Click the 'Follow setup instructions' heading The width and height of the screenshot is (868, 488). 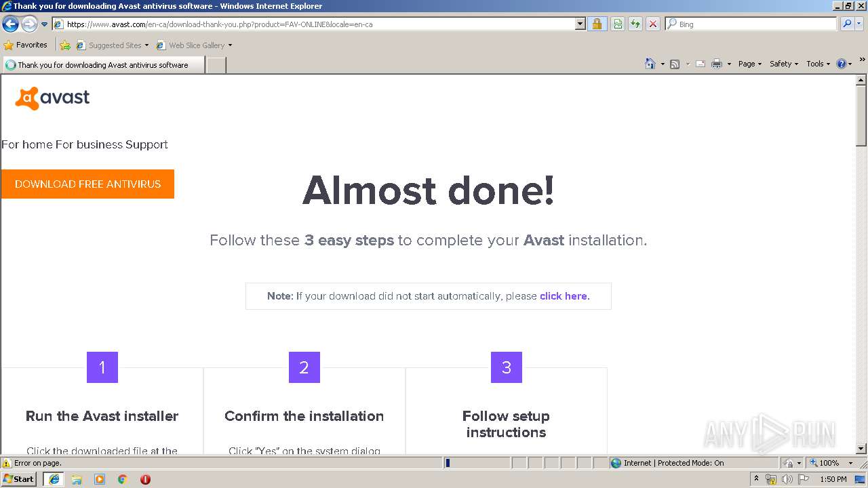pos(506,424)
